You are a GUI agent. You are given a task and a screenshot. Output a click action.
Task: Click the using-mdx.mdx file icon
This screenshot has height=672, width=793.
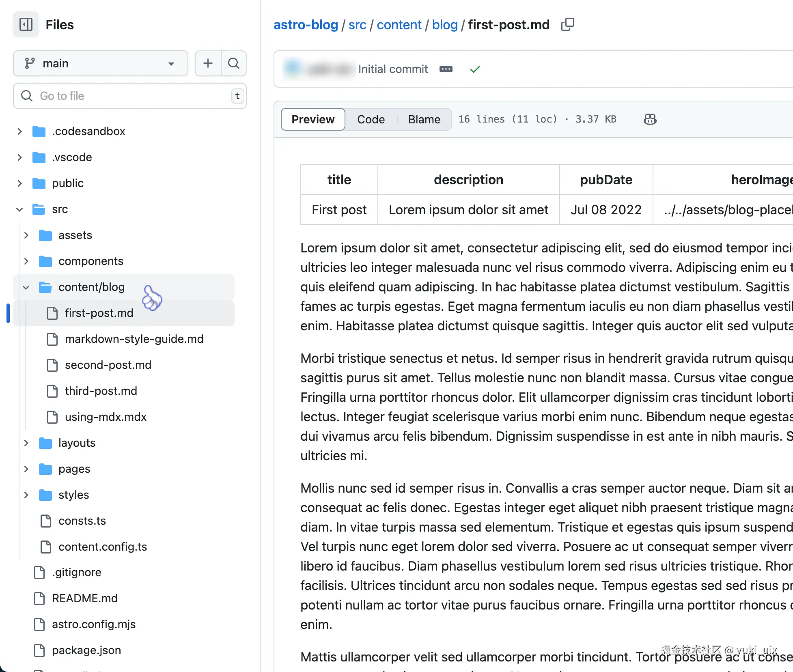(52, 417)
